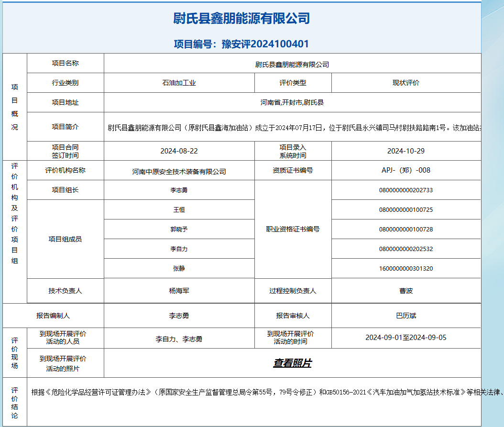Click the 评价结论 section header

click(14, 403)
